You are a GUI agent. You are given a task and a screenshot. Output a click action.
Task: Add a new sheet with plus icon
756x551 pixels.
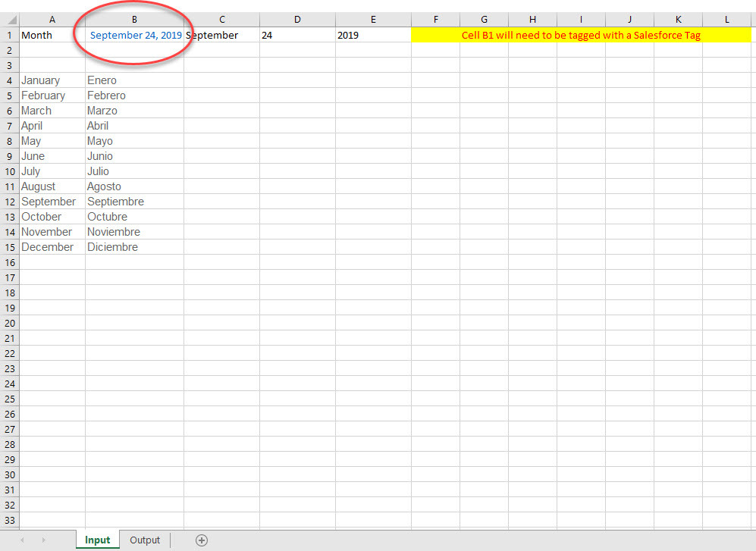202,540
